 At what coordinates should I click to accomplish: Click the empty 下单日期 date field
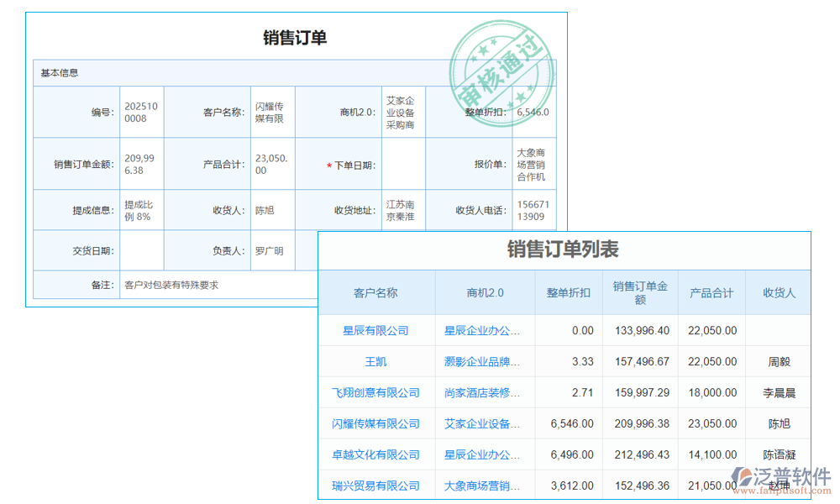point(403,164)
